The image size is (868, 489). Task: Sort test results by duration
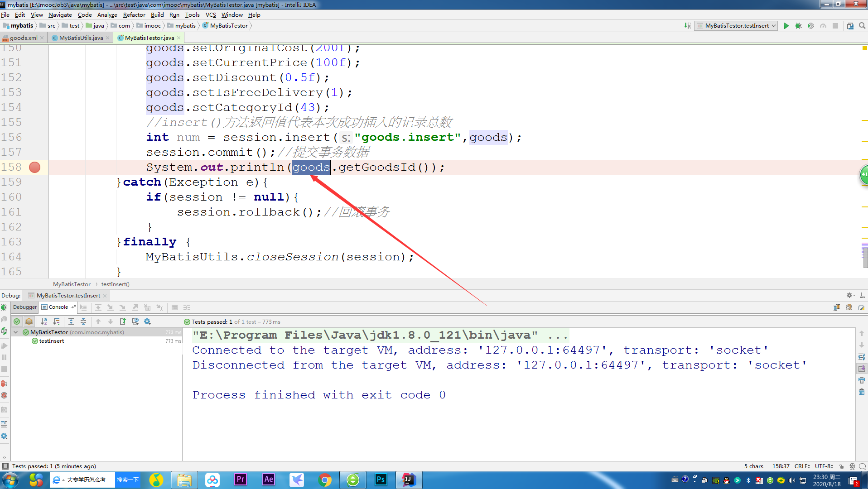click(x=56, y=321)
